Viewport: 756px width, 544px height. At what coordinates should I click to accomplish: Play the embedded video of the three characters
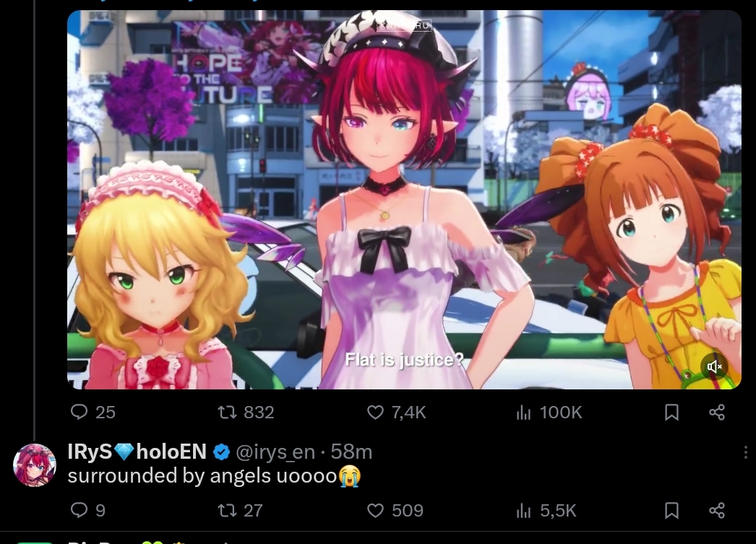click(404, 199)
